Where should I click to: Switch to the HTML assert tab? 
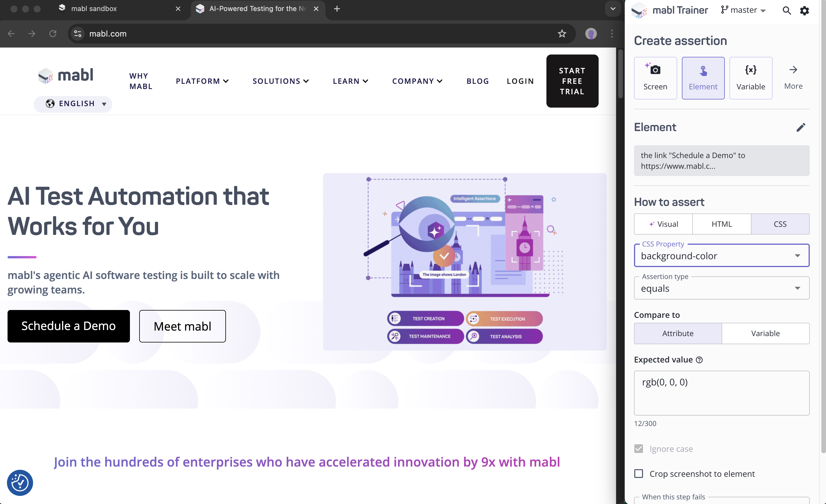pos(721,224)
